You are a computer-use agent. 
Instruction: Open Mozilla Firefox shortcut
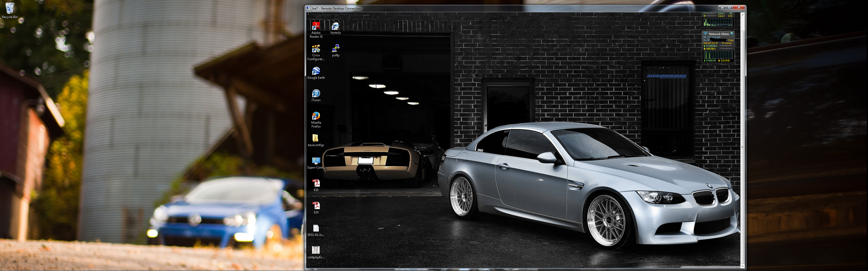[x=316, y=120]
